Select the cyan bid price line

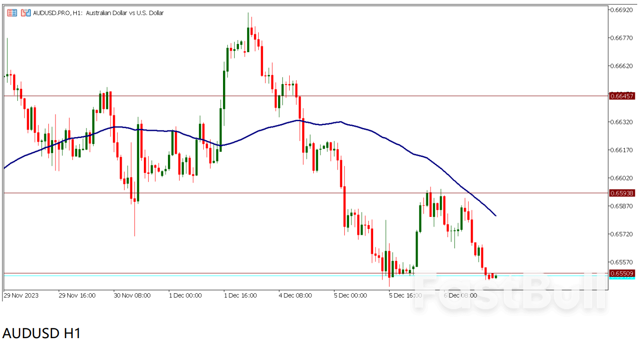coord(193,276)
